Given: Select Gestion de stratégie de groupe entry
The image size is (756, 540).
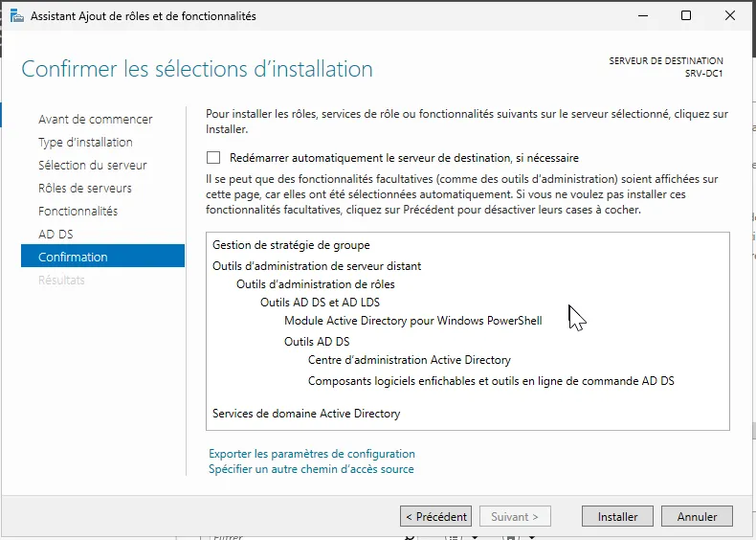Looking at the screenshot, I should (x=291, y=245).
